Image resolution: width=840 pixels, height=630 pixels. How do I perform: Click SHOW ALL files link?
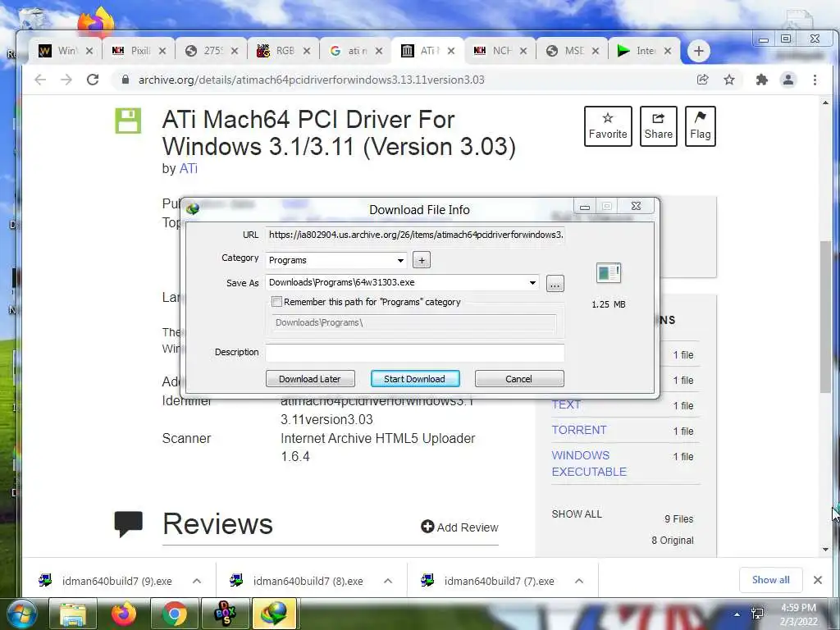tap(577, 514)
